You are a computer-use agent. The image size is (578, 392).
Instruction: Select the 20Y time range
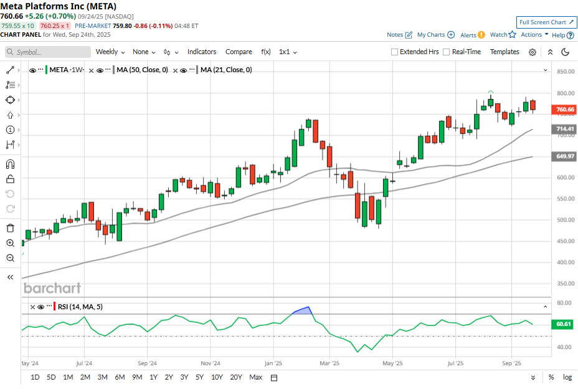(236, 377)
